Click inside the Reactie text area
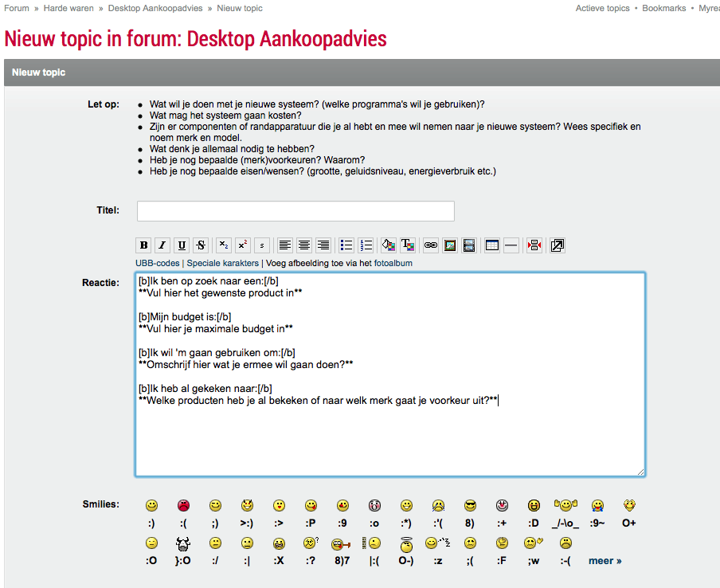 pos(390,374)
